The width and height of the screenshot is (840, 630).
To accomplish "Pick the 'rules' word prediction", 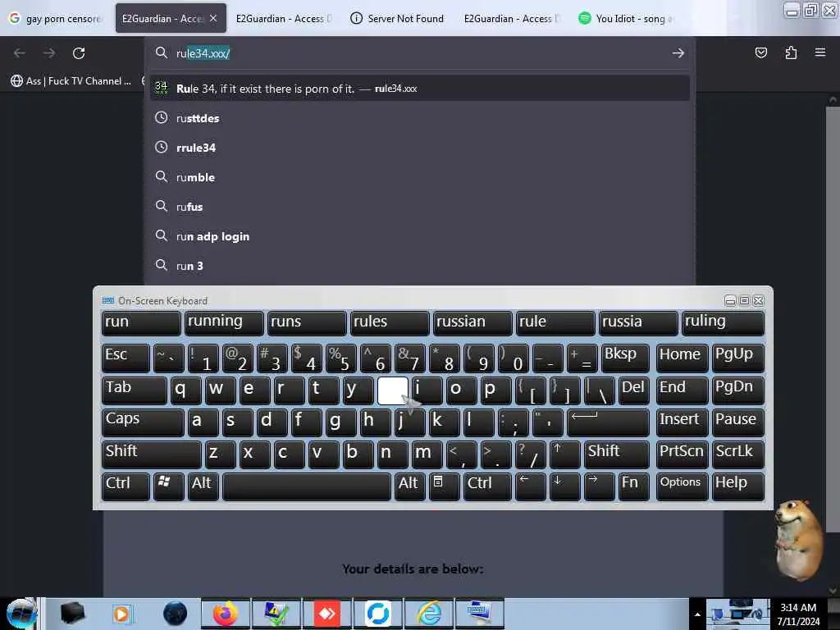I will pyautogui.click(x=390, y=322).
